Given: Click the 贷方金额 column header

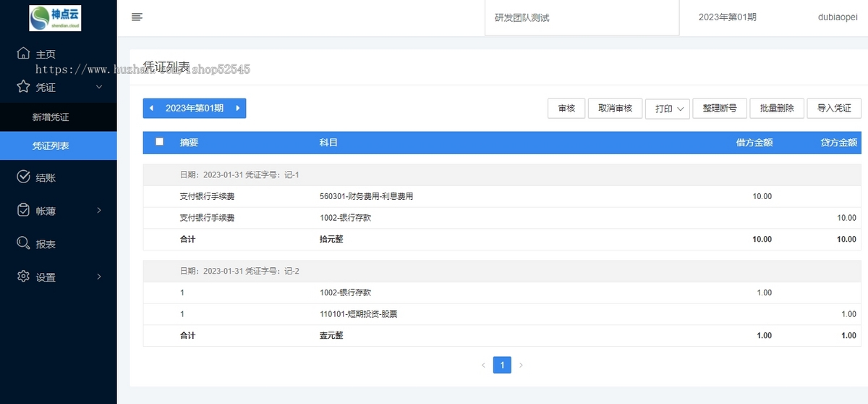Looking at the screenshot, I should point(839,143).
